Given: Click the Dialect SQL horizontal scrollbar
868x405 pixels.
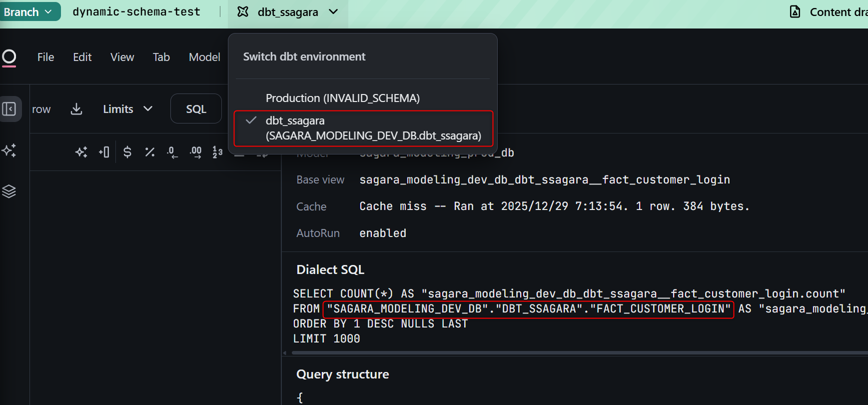Looking at the screenshot, I should (550, 353).
